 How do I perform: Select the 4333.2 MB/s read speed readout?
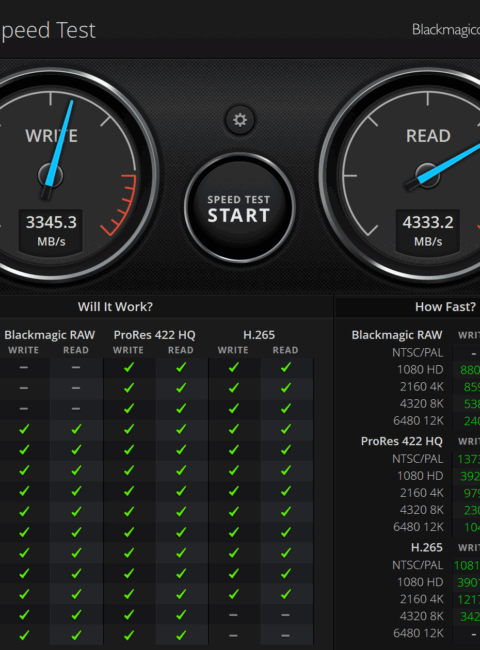coord(428,230)
